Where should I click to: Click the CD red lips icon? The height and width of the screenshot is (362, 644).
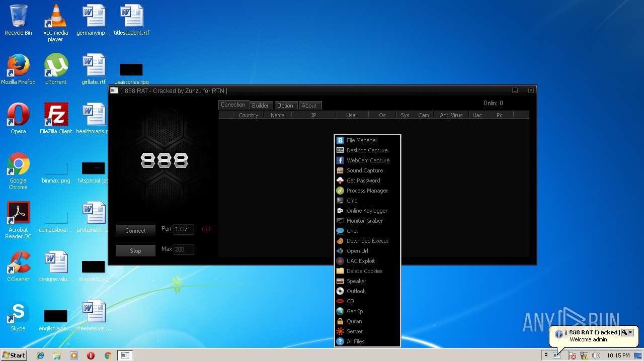point(340,301)
